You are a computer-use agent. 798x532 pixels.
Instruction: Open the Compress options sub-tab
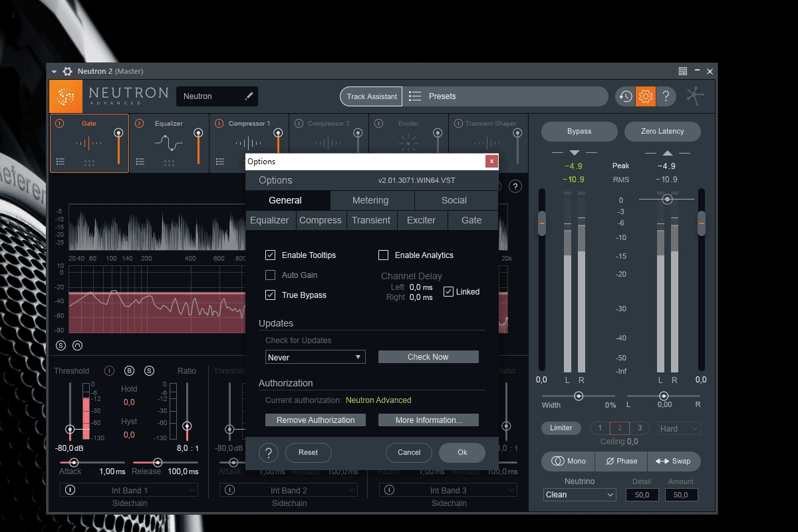tap(321, 220)
